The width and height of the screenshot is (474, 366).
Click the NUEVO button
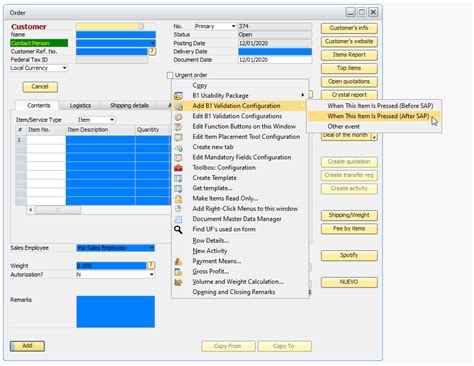pos(349,282)
